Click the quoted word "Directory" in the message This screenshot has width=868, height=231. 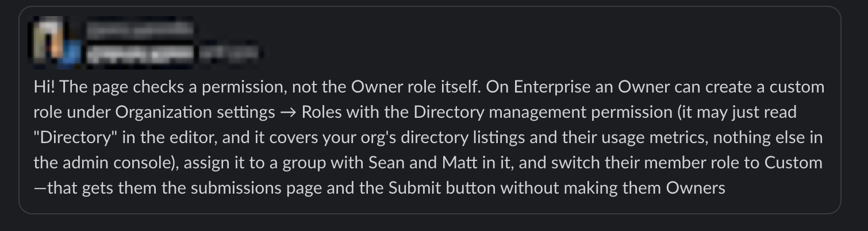pyautogui.click(x=68, y=137)
